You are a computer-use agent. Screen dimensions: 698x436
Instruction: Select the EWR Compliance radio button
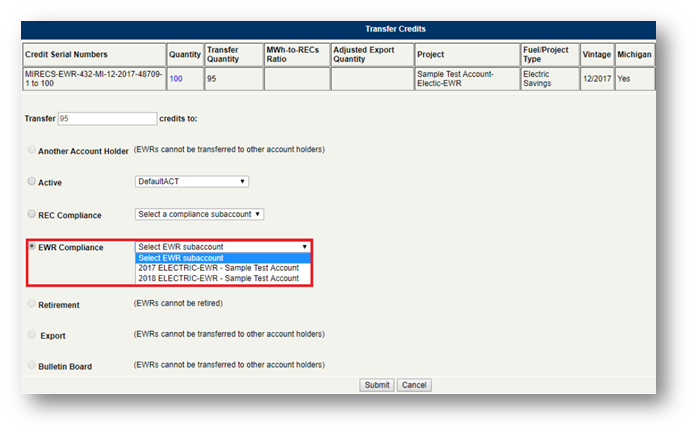(31, 246)
